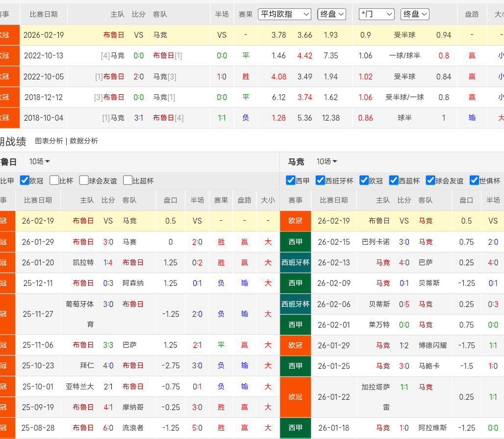Enable the 比超杯 checkbox
The image size is (504, 439).
(128, 181)
